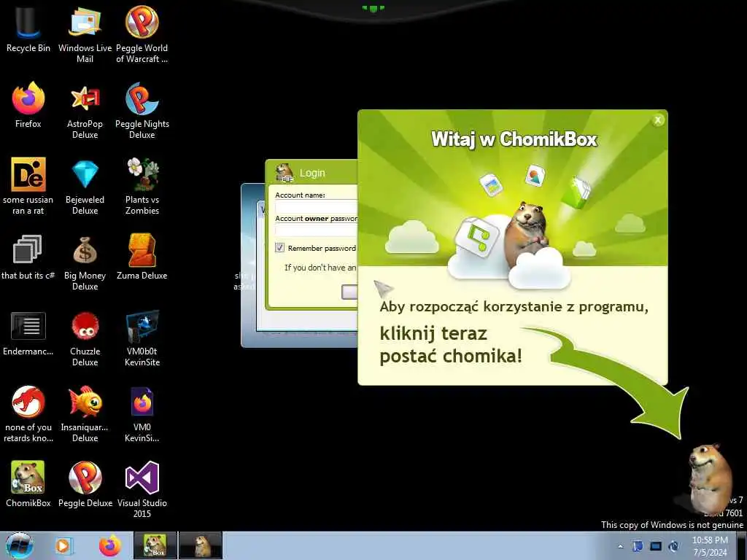Open Firefox from the taskbar

pyautogui.click(x=110, y=545)
